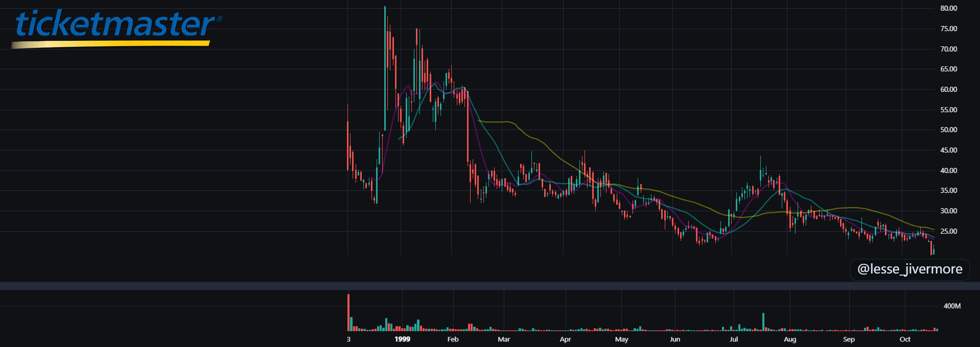980x347 pixels.
Task: Click the 25.00 price axis label
Action: point(948,231)
